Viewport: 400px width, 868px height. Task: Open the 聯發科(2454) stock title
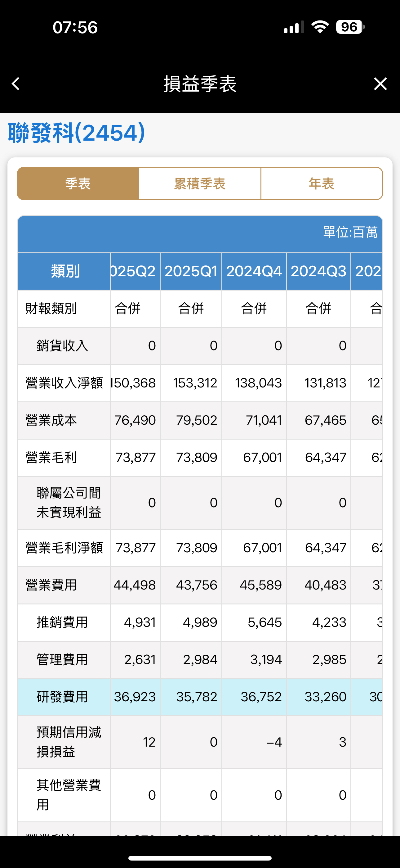77,133
